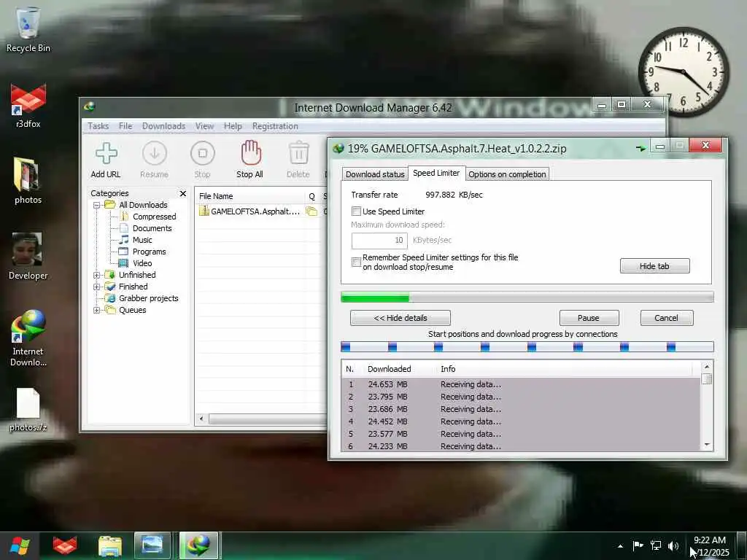Click the File Name column header
747x560 pixels.
250,196
